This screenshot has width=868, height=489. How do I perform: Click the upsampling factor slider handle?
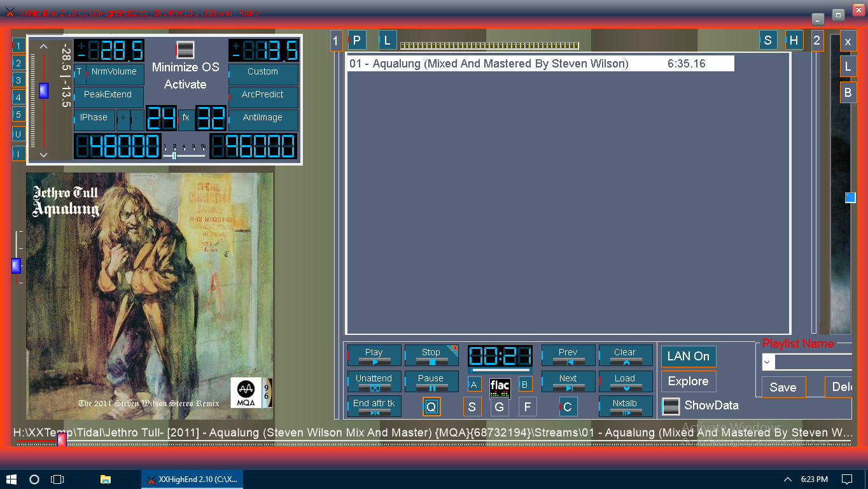pyautogui.click(x=174, y=155)
